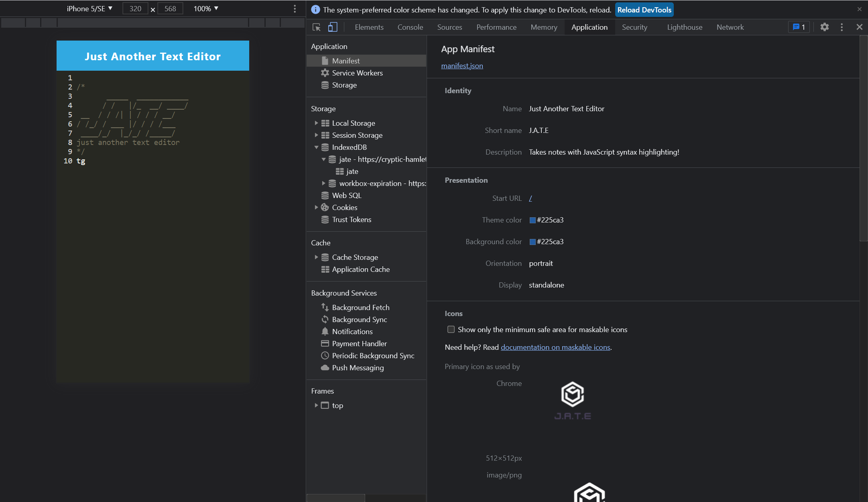The width and height of the screenshot is (868, 502).
Task: Open Payment Handler background service
Action: 359,343
